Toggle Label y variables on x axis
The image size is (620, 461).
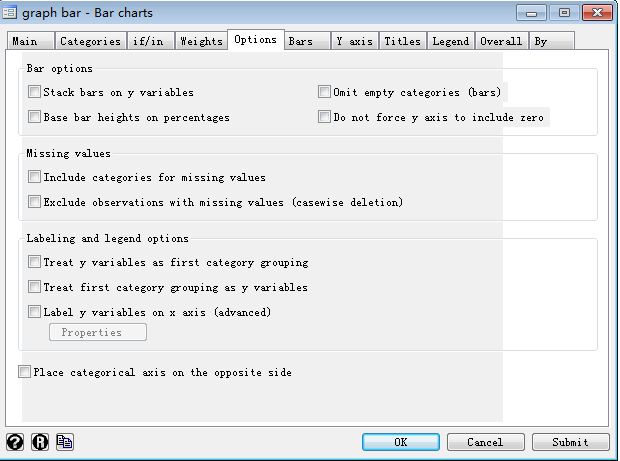point(36,312)
